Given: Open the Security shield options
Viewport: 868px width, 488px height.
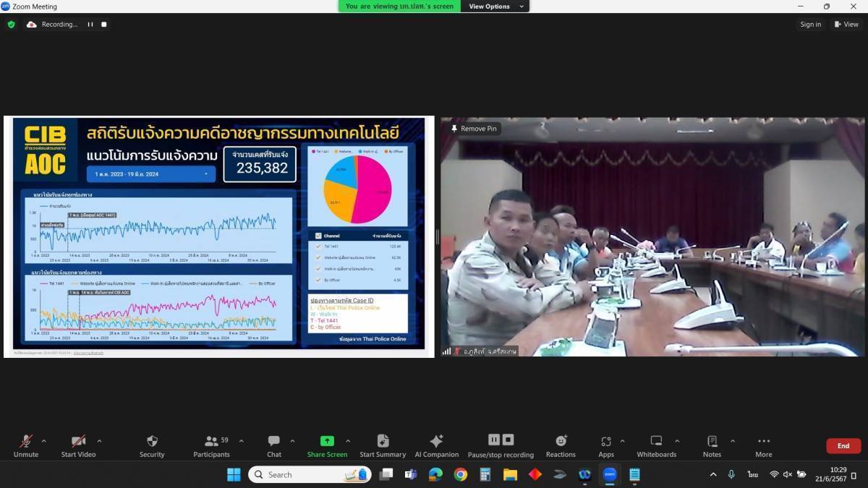Looking at the screenshot, I should tap(152, 445).
